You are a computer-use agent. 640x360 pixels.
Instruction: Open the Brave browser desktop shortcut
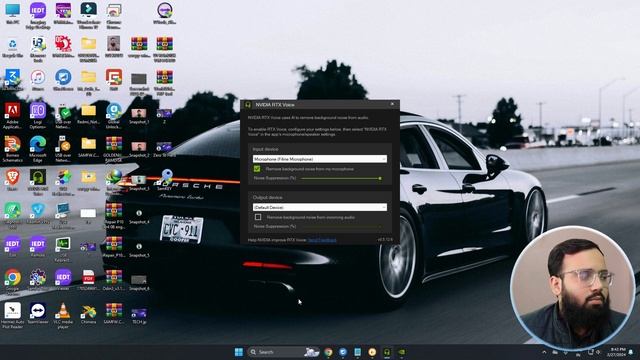click(x=13, y=180)
